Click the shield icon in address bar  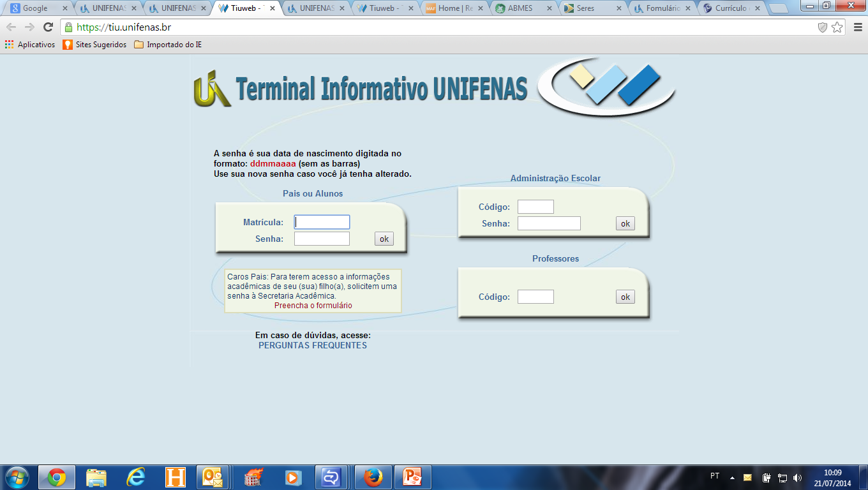coord(823,27)
